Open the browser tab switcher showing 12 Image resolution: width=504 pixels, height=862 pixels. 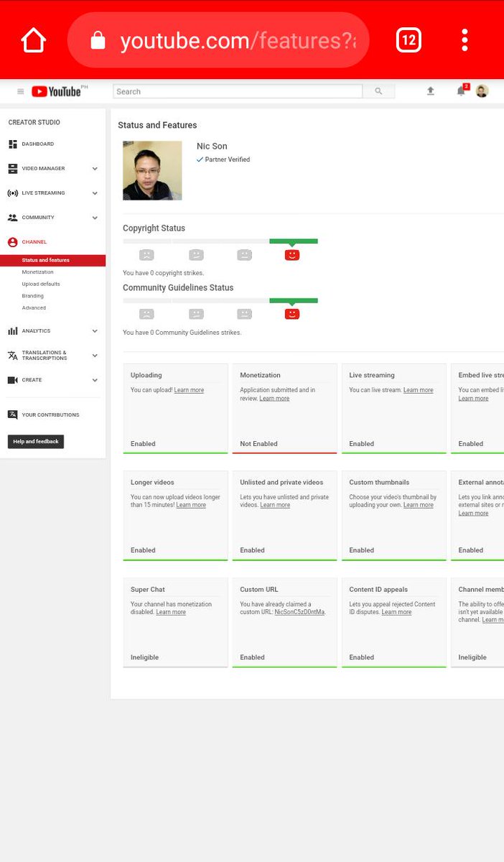click(408, 40)
